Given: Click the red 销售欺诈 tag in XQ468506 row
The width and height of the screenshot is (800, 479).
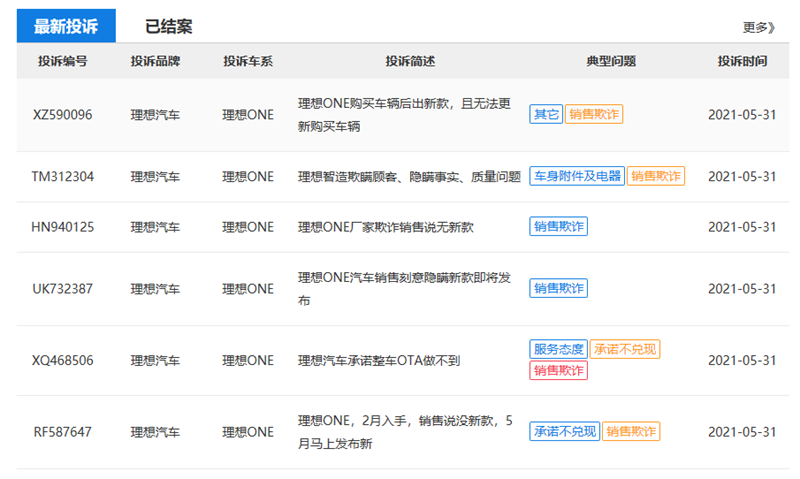Looking at the screenshot, I should 558,371.
